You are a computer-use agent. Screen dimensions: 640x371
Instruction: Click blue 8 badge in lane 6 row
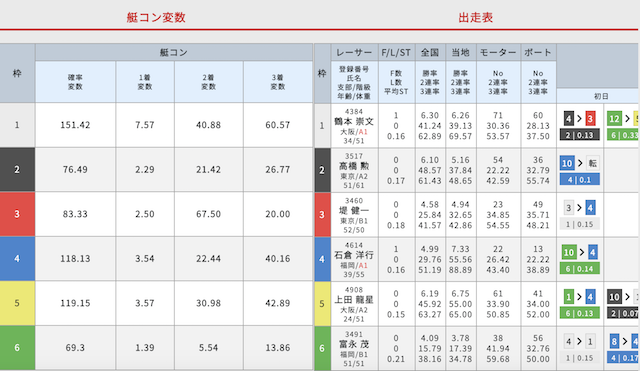(x=614, y=341)
